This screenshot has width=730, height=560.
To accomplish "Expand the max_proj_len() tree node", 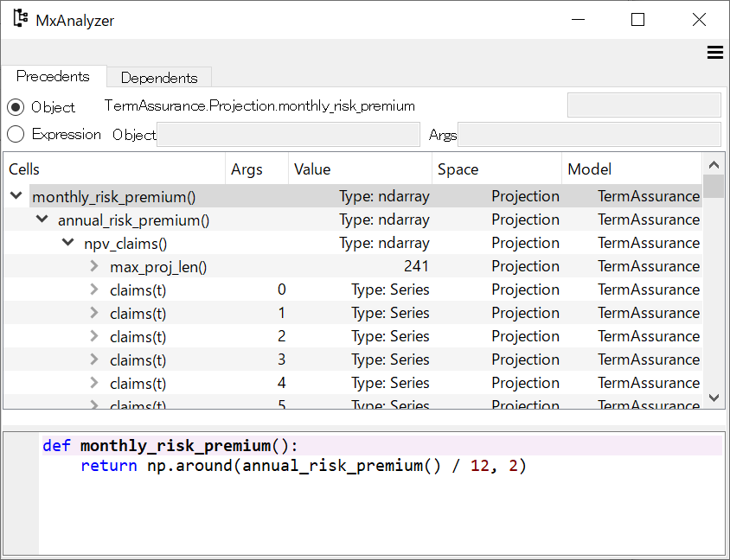I will (93, 265).
